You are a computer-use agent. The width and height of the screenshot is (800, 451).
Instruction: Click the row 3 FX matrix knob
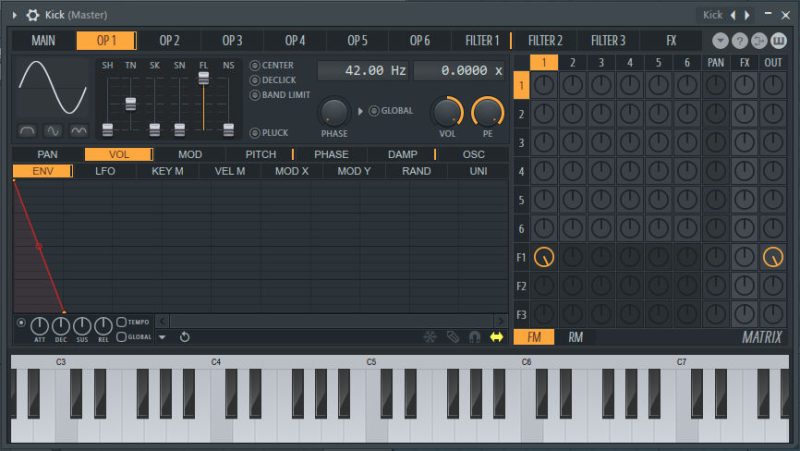(744, 142)
